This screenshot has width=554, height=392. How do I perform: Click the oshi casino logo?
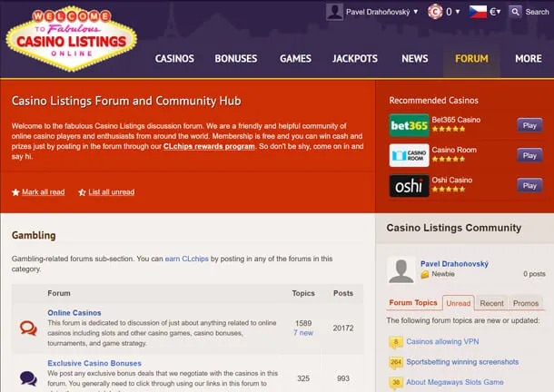(x=409, y=186)
